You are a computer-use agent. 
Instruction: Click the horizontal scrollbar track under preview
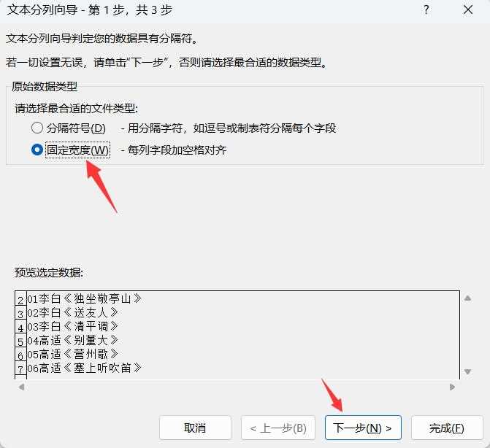(x=237, y=387)
